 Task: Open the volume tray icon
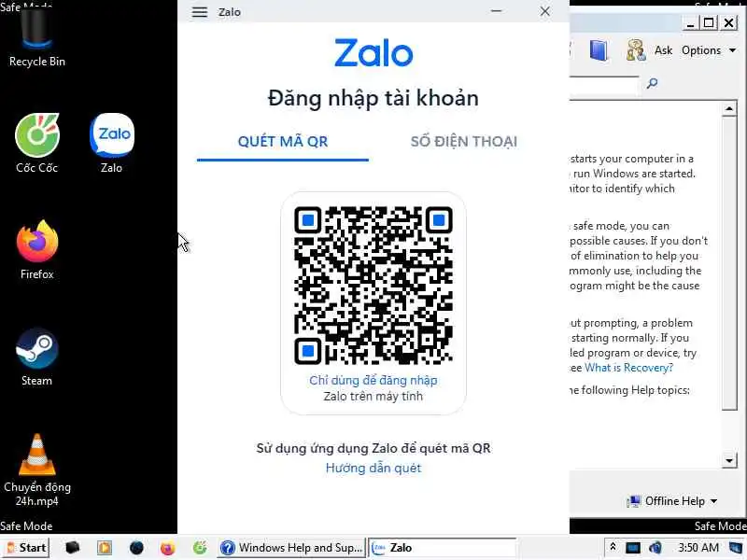coord(655,548)
